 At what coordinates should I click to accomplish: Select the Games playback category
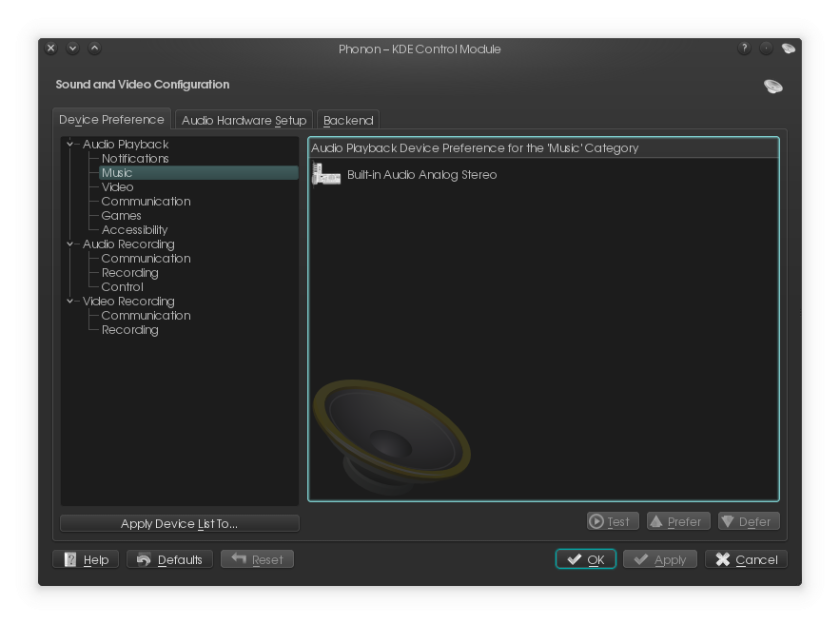(x=121, y=216)
